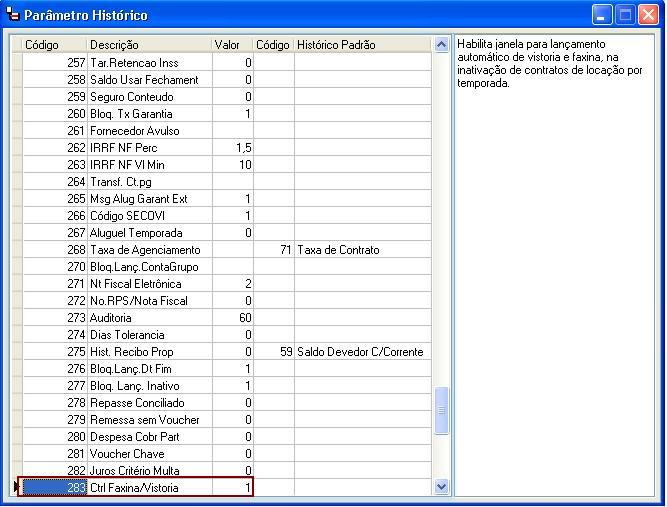Image resolution: width=667 pixels, height=507 pixels.
Task: Click the IRRF NF Perc value 1,5
Action: pos(232,148)
